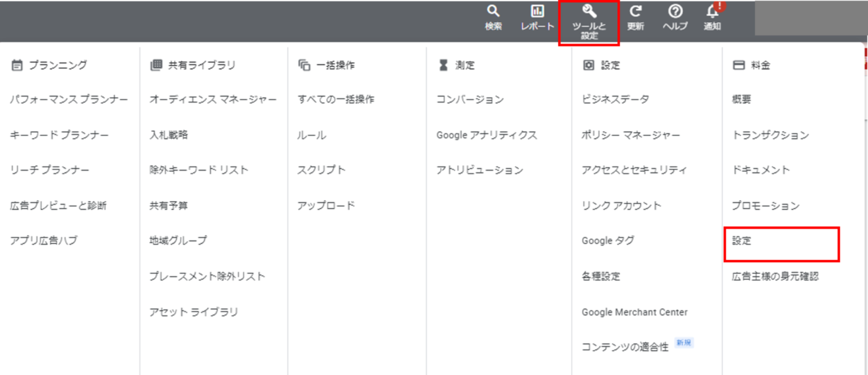Open パフォーマンス プランナー
The width and height of the screenshot is (868, 375).
69,100
